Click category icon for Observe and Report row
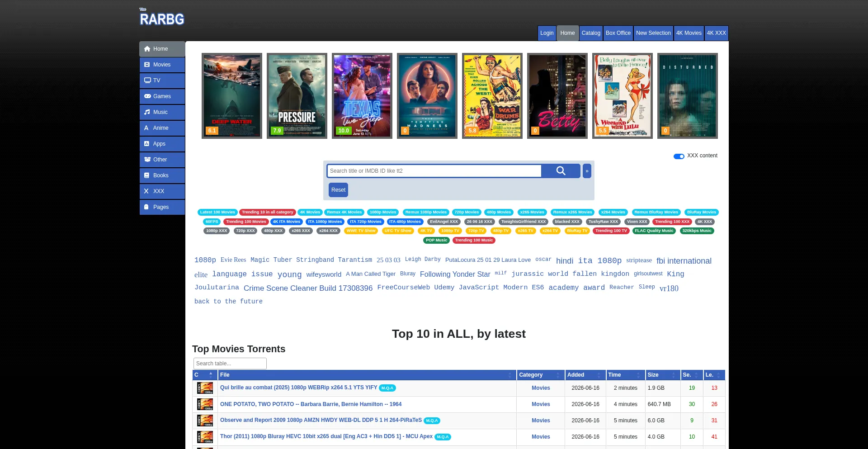This screenshot has height=449, width=868. [205, 421]
